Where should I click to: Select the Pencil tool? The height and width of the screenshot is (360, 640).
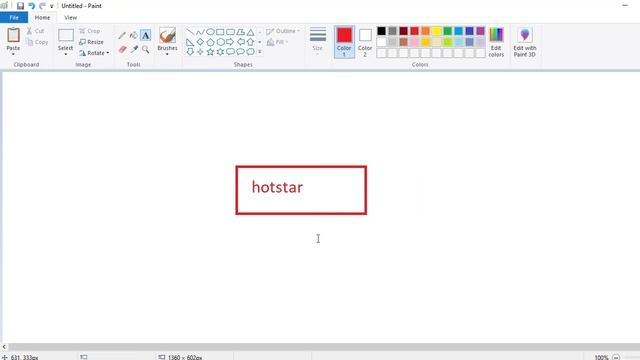pyautogui.click(x=122, y=36)
